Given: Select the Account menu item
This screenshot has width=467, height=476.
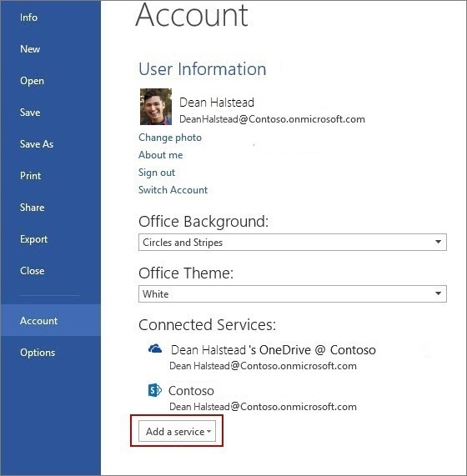Looking at the screenshot, I should tap(50, 320).
